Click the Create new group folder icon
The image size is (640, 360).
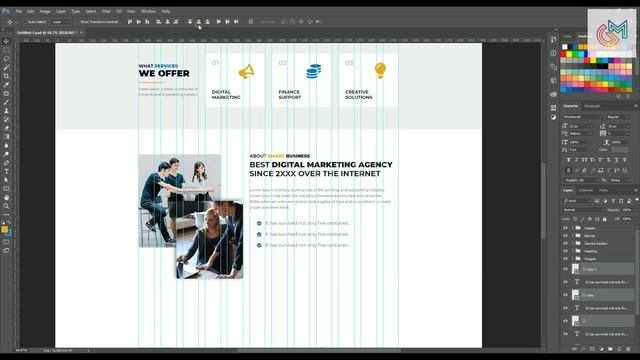(x=610, y=349)
